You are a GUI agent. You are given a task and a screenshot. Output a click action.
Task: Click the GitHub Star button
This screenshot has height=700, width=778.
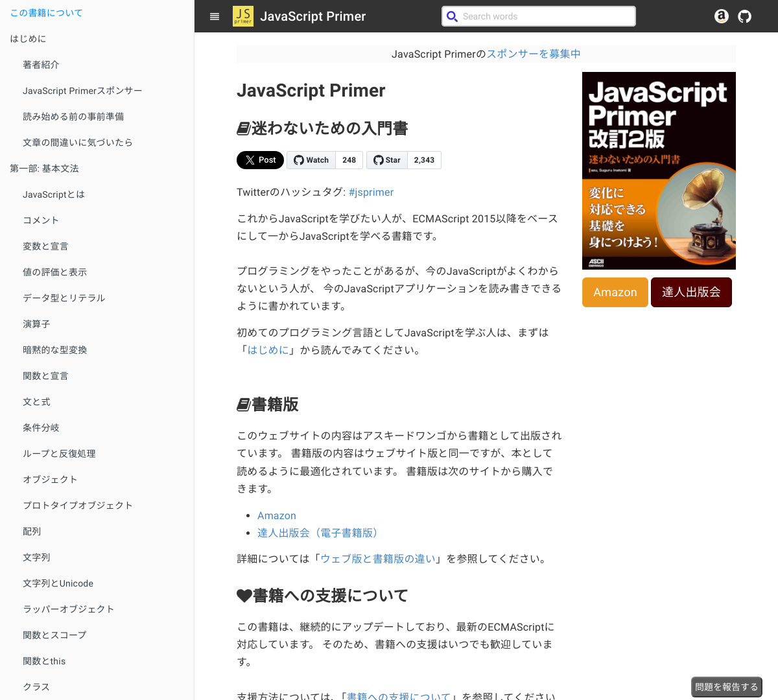pyautogui.click(x=387, y=160)
